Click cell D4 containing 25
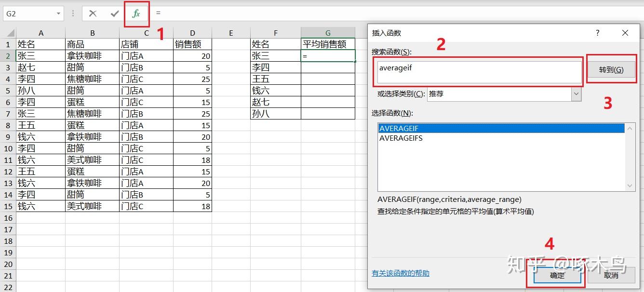 tap(193, 79)
